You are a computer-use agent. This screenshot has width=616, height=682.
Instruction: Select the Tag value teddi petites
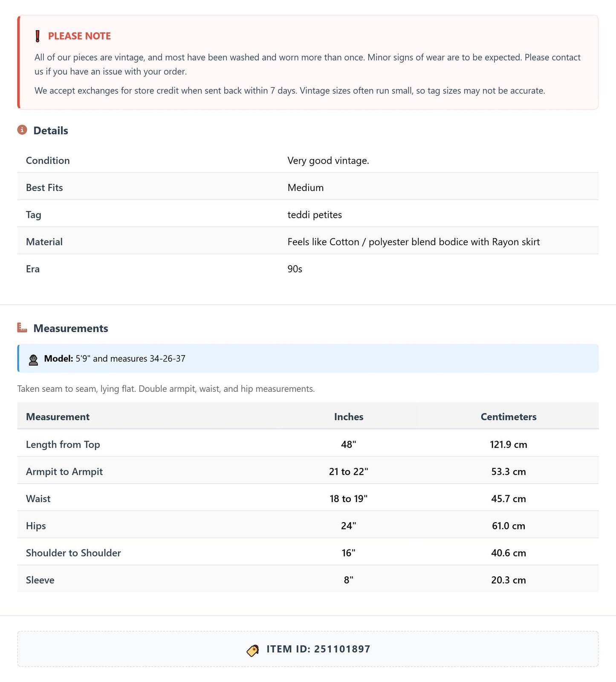click(x=315, y=215)
